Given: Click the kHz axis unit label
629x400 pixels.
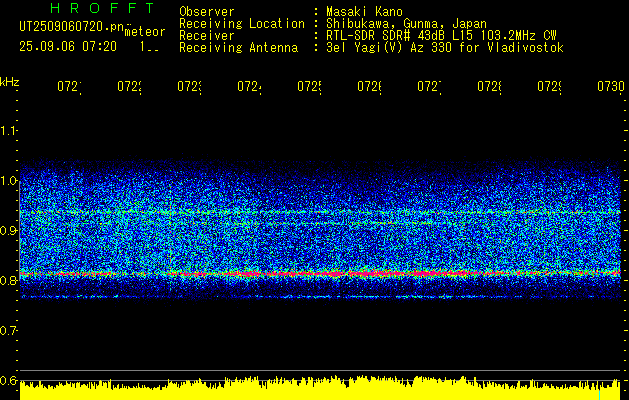Looking at the screenshot, I should click(x=10, y=82).
